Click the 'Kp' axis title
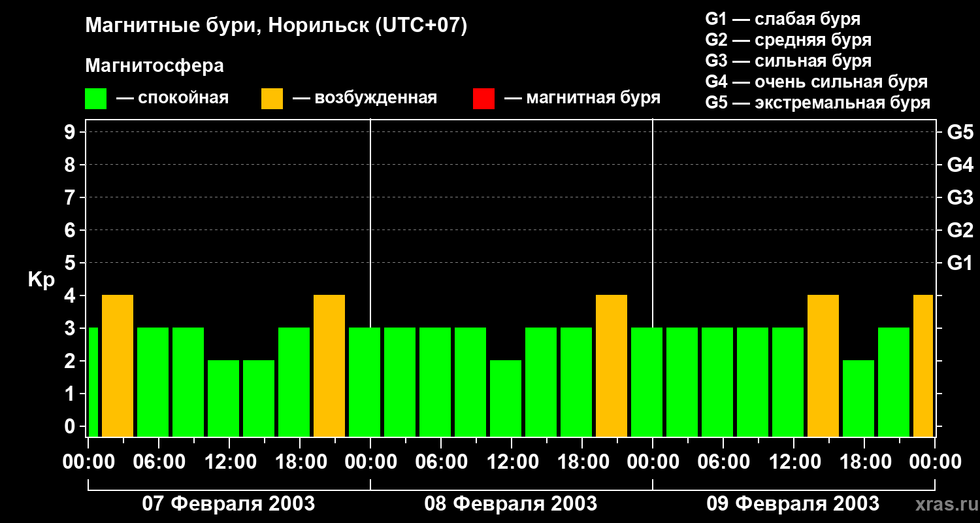 tap(42, 280)
